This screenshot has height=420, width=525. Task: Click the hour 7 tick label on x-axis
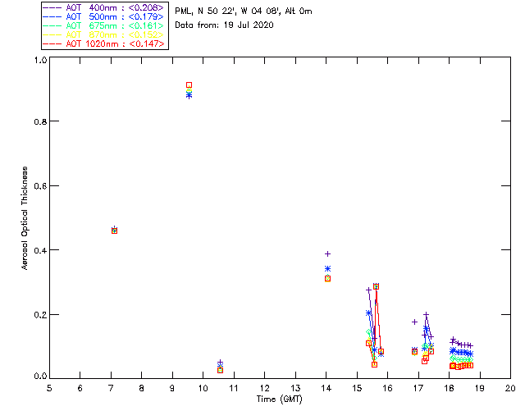(x=111, y=388)
